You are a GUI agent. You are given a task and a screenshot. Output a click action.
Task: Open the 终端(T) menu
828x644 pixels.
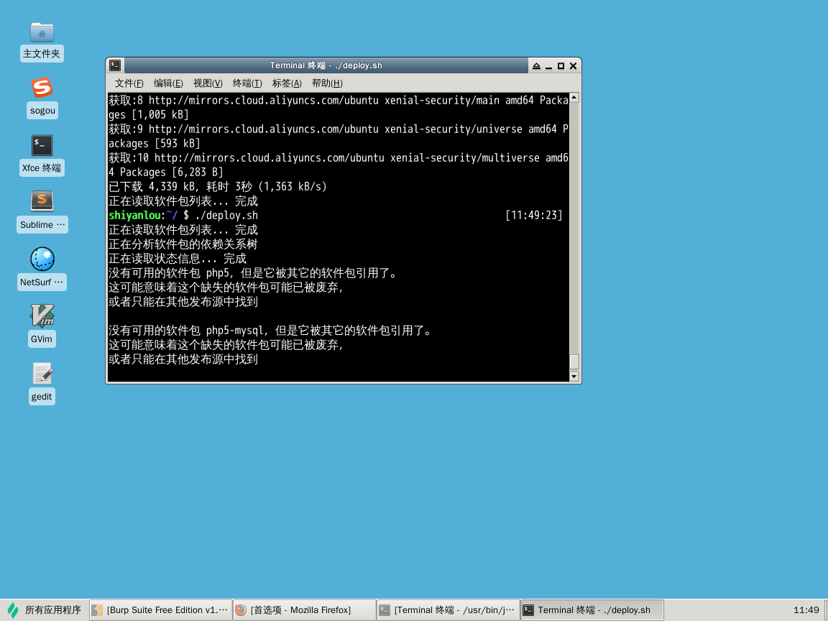click(x=247, y=83)
